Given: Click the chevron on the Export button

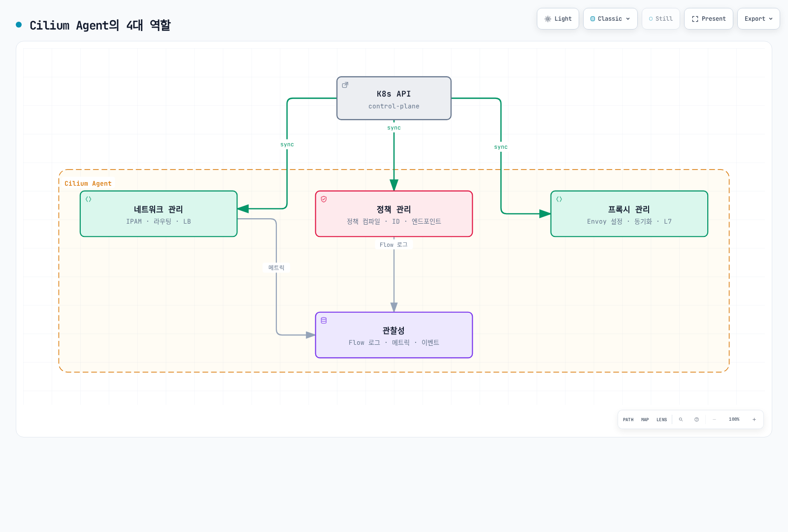Looking at the screenshot, I should pos(771,19).
